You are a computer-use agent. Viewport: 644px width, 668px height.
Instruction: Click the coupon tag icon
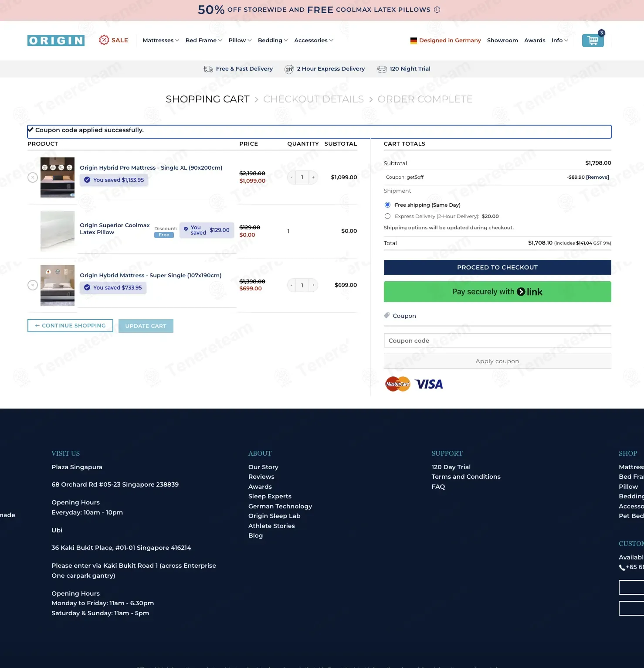point(386,315)
